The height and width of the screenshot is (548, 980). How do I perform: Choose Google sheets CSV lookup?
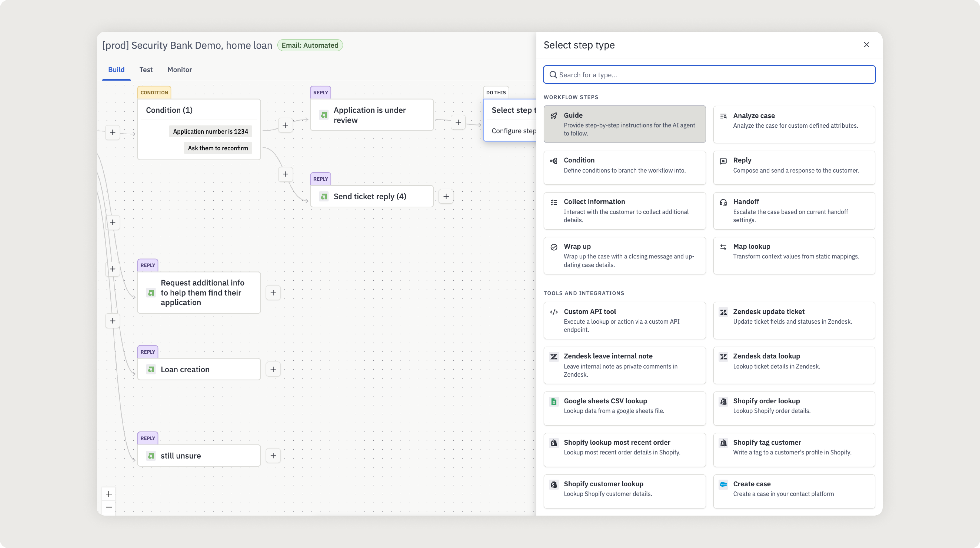click(x=624, y=408)
